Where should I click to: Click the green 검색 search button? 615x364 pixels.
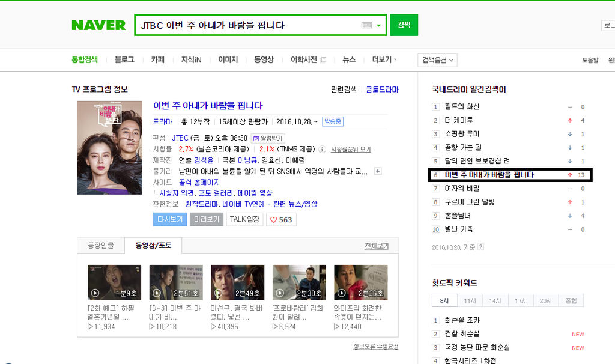click(x=404, y=25)
